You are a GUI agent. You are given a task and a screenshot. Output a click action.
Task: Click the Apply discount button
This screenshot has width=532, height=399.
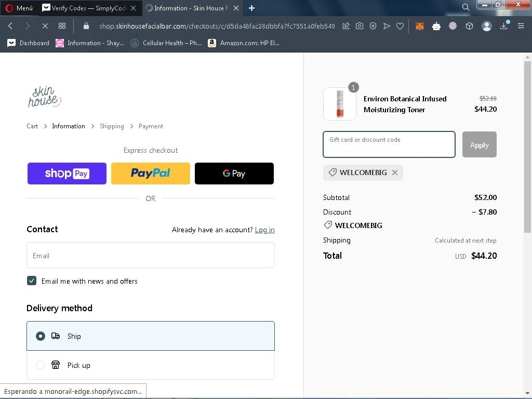(480, 144)
